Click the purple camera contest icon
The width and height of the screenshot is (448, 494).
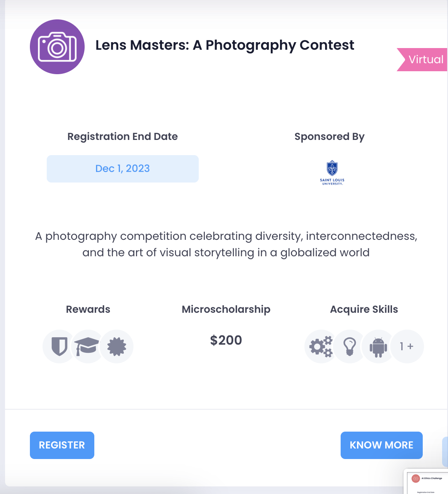pos(57,47)
